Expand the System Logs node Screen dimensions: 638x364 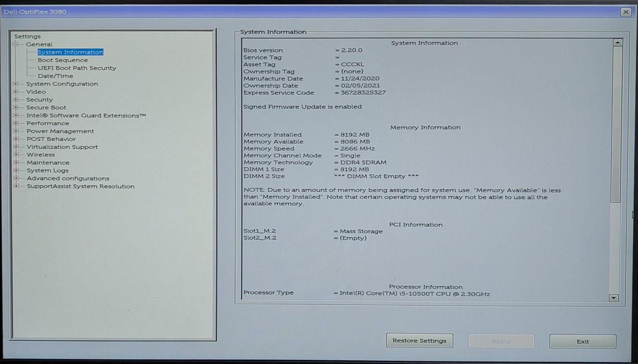[16, 171]
